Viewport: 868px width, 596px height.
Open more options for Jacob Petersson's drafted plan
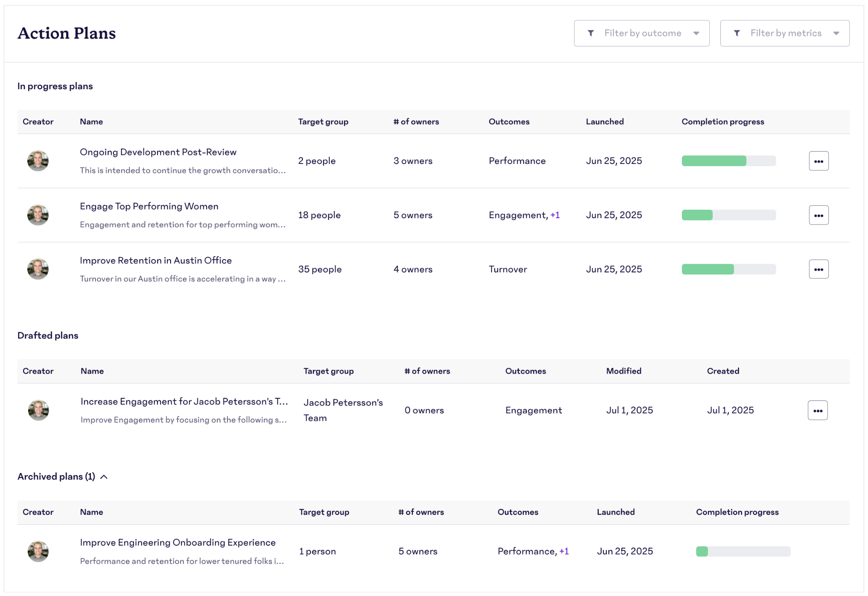point(818,410)
